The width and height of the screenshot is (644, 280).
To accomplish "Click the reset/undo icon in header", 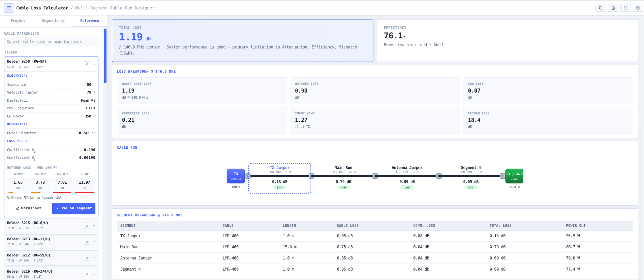I will pyautogui.click(x=625, y=8).
